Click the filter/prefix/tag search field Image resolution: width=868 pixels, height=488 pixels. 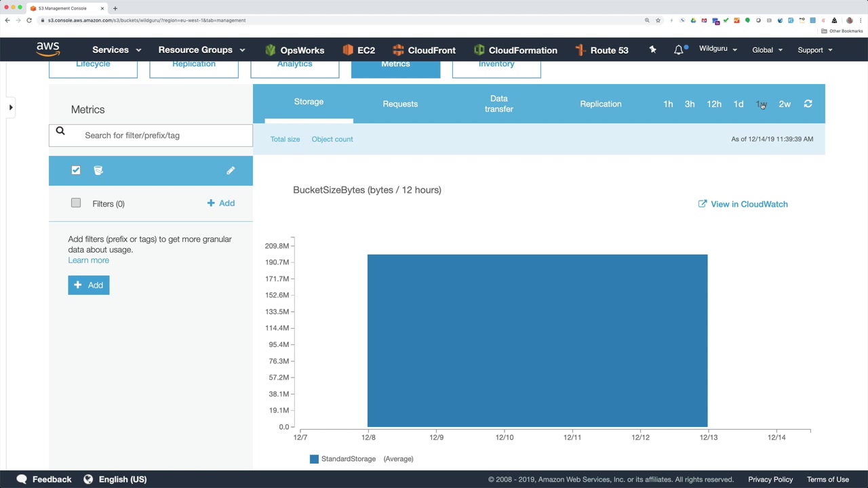point(151,135)
